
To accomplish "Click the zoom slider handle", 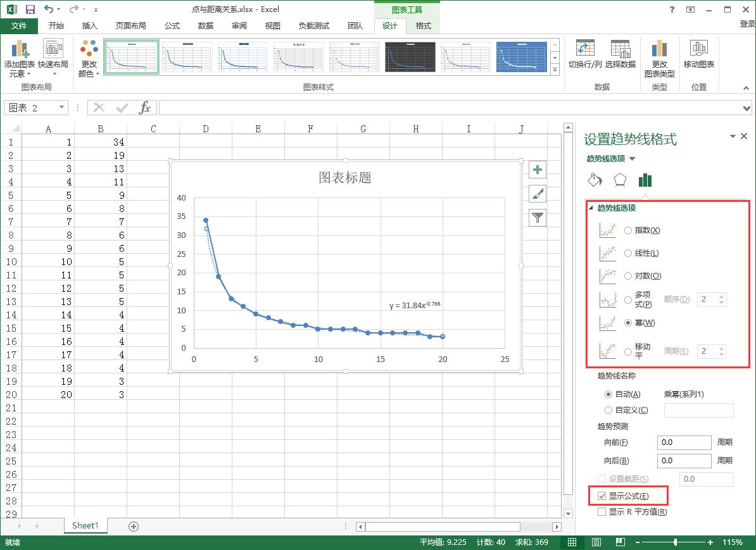I will point(675,542).
